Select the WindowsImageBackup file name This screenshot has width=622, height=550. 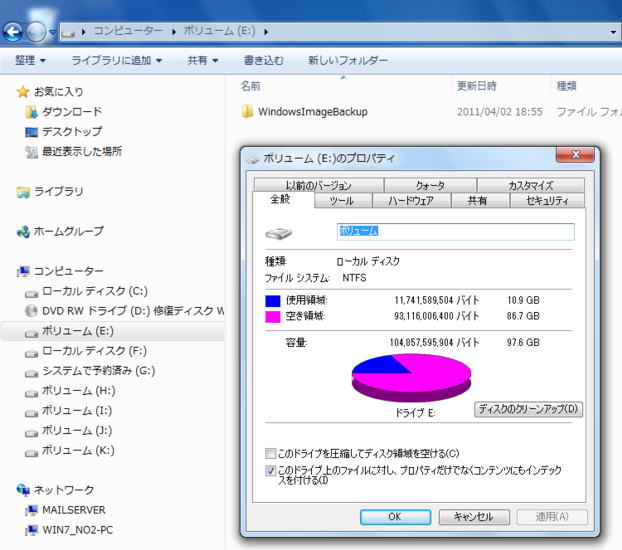[313, 112]
